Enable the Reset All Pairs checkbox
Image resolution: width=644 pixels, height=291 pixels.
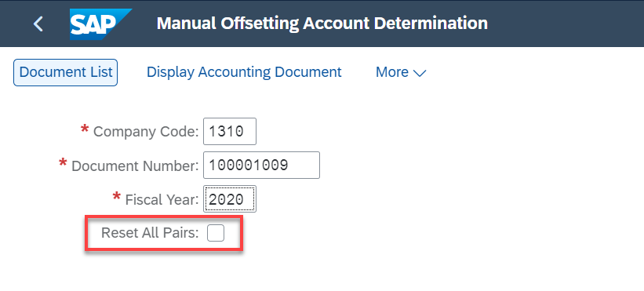(x=215, y=233)
